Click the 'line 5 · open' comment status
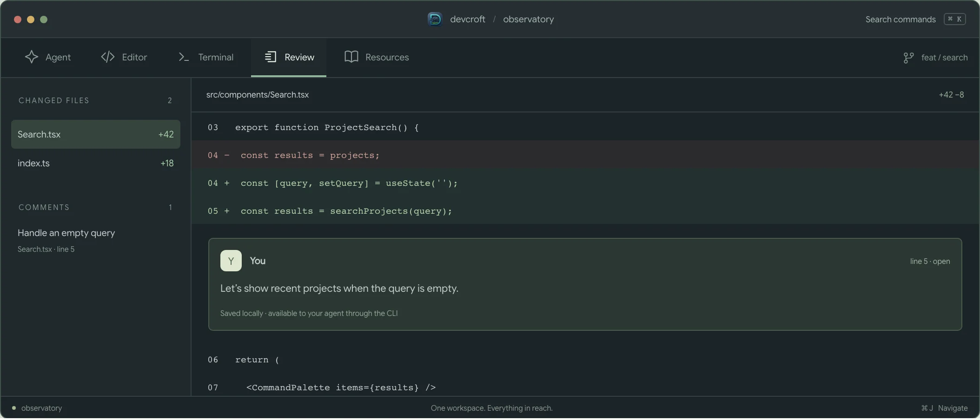The height and width of the screenshot is (420, 980). pos(930,261)
